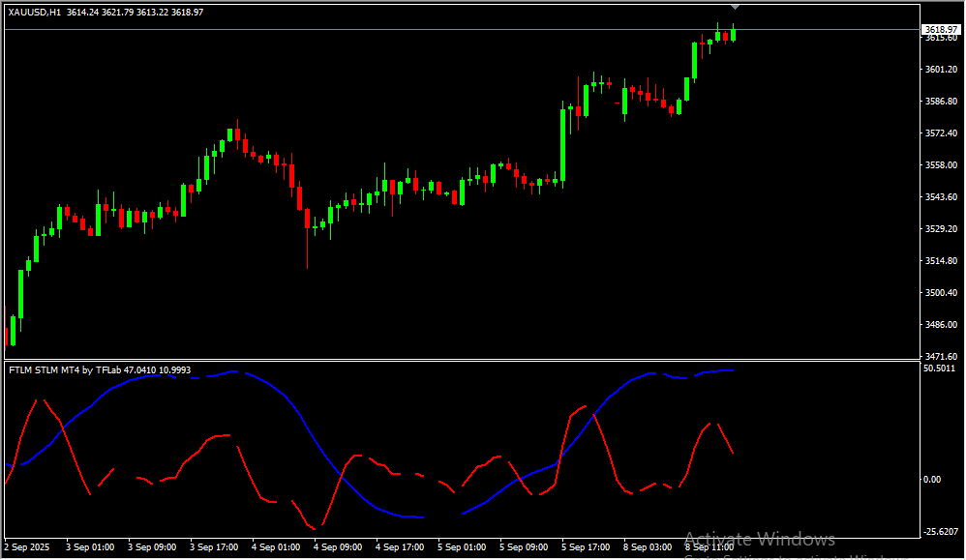Click the 4 Sep 09:00 time label

tap(339, 547)
